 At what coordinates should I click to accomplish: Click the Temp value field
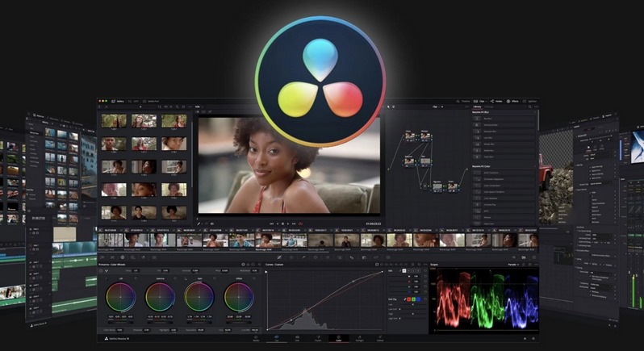tap(136, 270)
